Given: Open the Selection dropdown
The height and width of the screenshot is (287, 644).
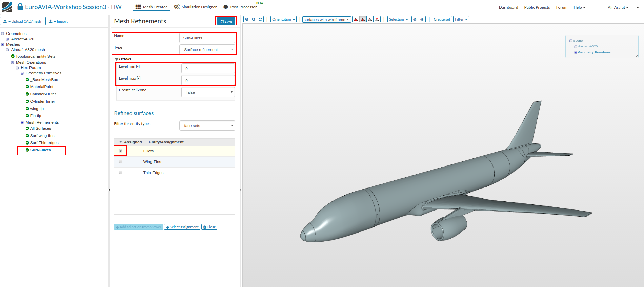Looking at the screenshot, I should pyautogui.click(x=398, y=19).
